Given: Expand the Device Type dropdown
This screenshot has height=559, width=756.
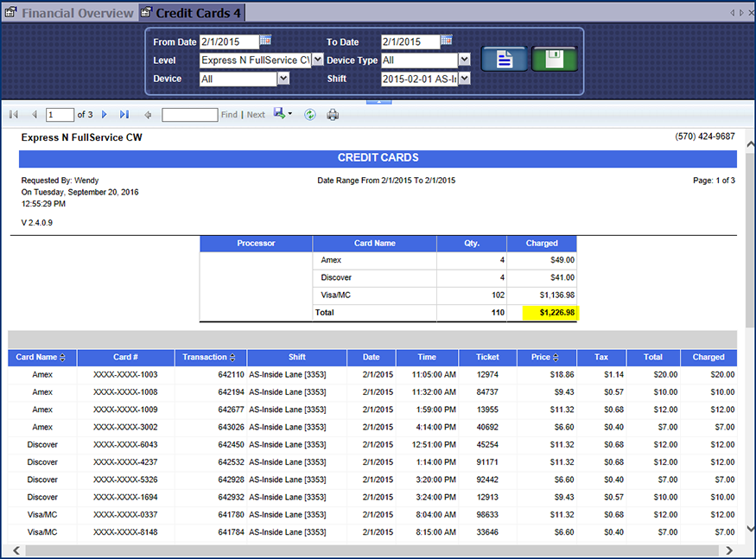Looking at the screenshot, I should (464, 60).
